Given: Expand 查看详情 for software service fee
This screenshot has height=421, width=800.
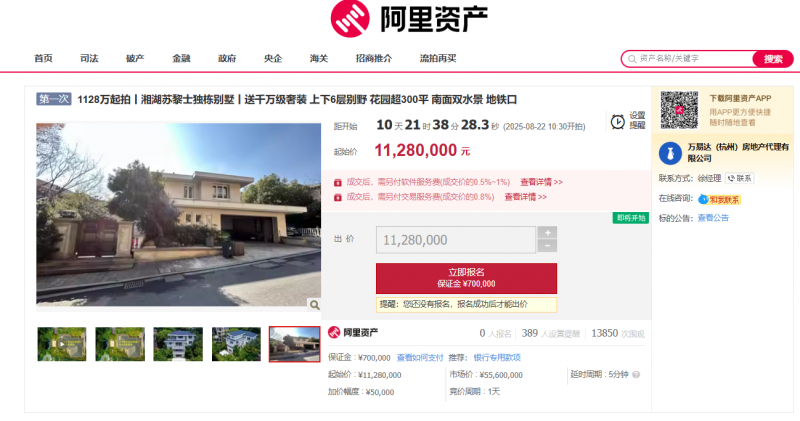Looking at the screenshot, I should click(x=541, y=182).
